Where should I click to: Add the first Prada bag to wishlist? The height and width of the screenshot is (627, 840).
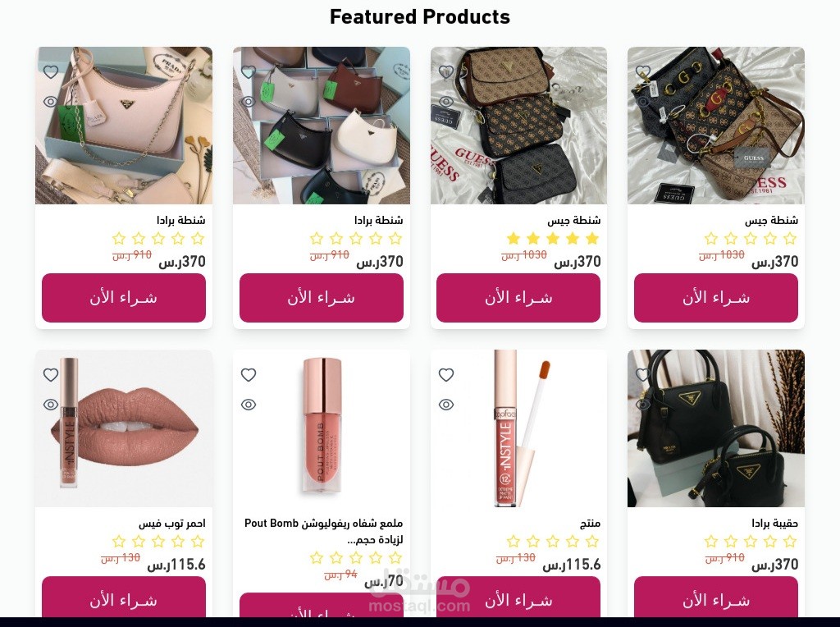[51, 72]
